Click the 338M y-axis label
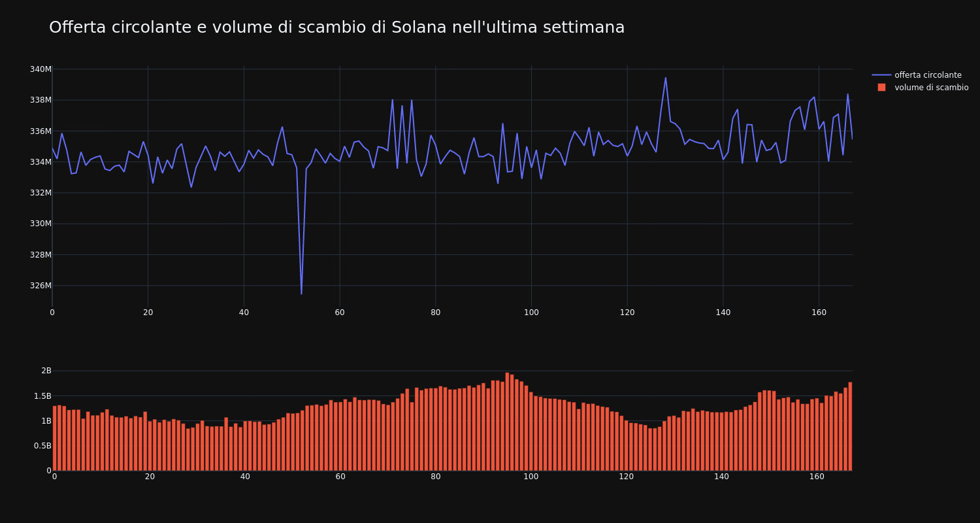The width and height of the screenshot is (980, 523). (41, 100)
